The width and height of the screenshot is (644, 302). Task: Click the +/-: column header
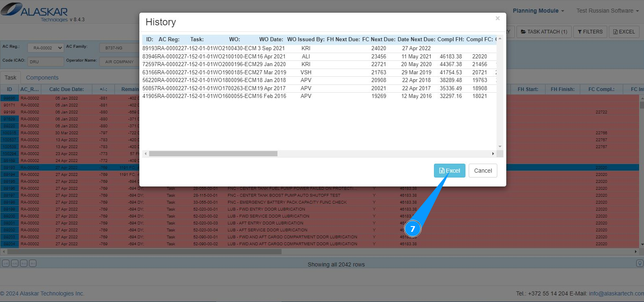(x=103, y=89)
